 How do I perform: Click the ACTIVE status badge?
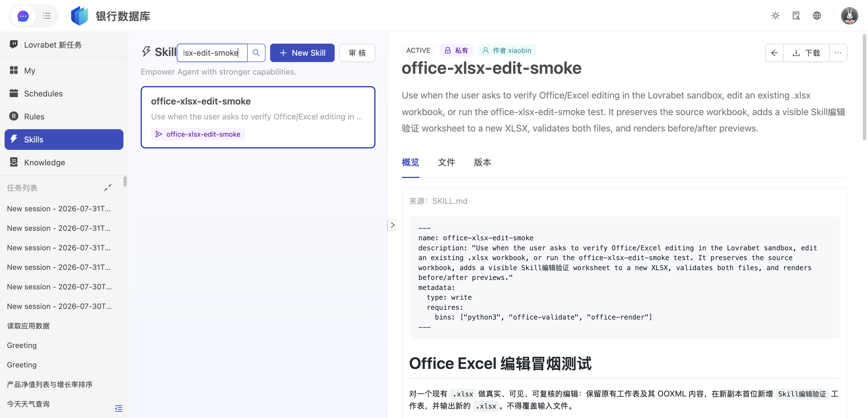pos(418,51)
